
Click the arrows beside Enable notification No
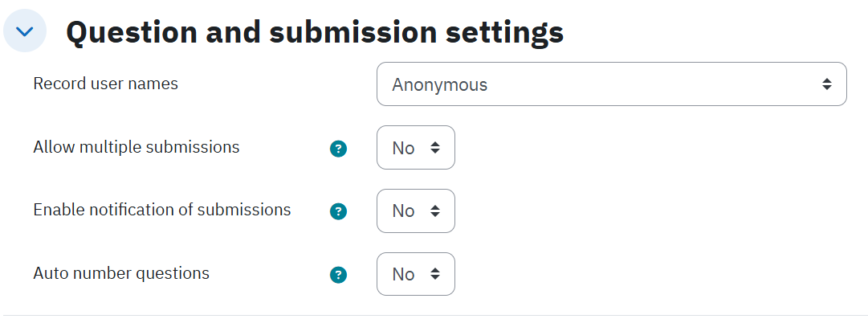435,211
